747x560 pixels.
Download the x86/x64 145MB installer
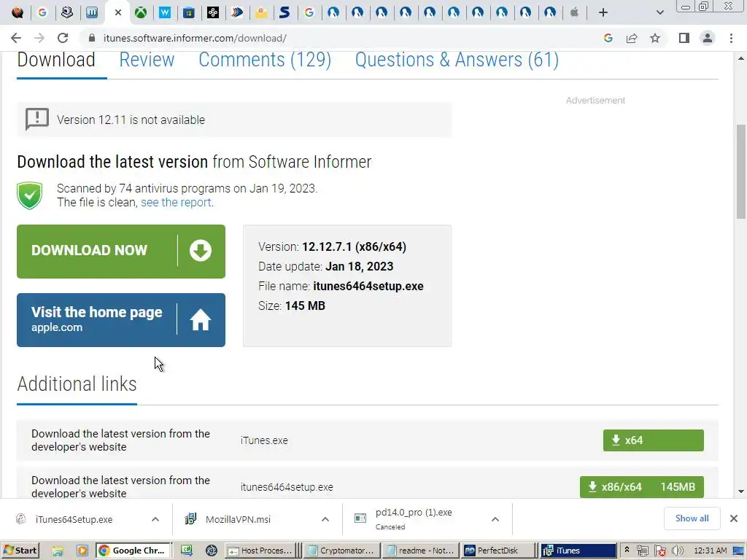[x=642, y=486]
